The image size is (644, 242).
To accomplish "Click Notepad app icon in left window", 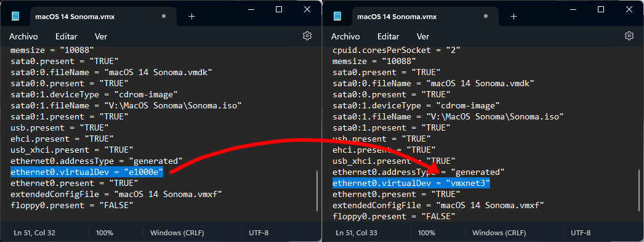I will point(15,16).
